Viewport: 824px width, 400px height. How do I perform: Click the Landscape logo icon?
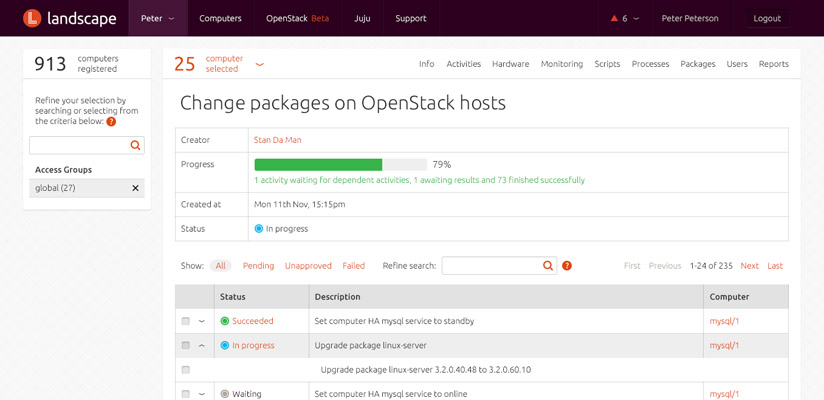(x=32, y=18)
